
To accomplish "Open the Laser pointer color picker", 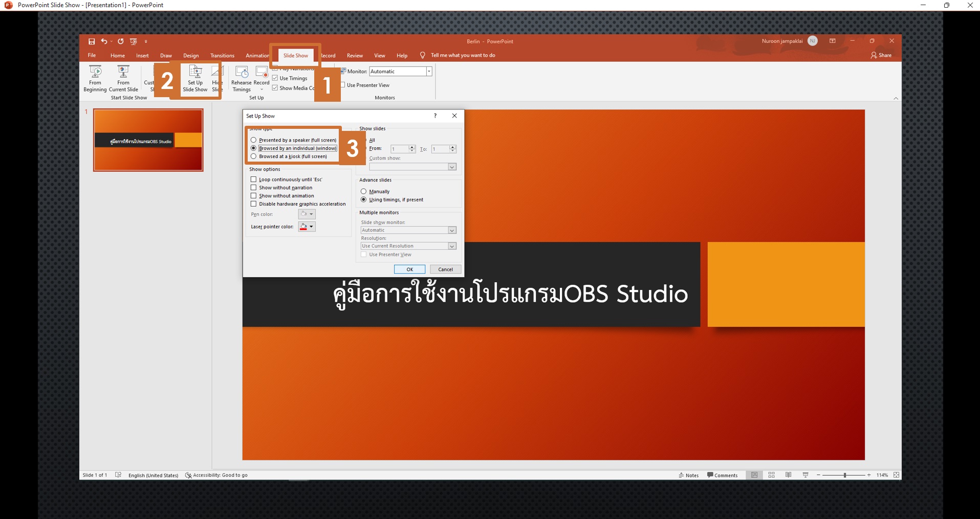I will pos(307,227).
